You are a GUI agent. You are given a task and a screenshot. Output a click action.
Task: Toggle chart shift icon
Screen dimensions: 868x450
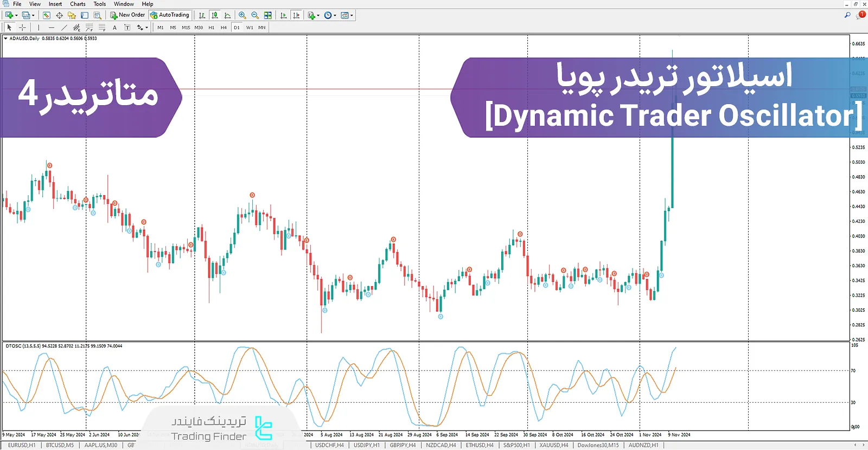point(296,15)
